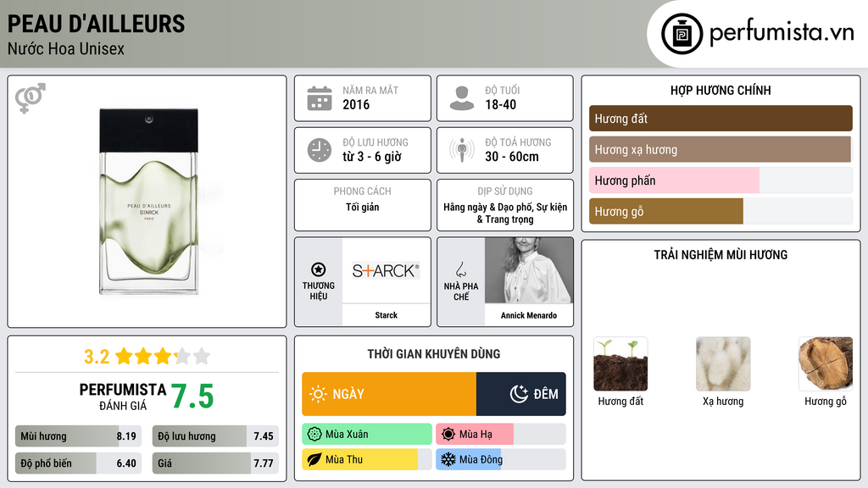The height and width of the screenshot is (488, 868).
Task: Click the flower icon for Mùa Xuân
Action: pos(314,435)
